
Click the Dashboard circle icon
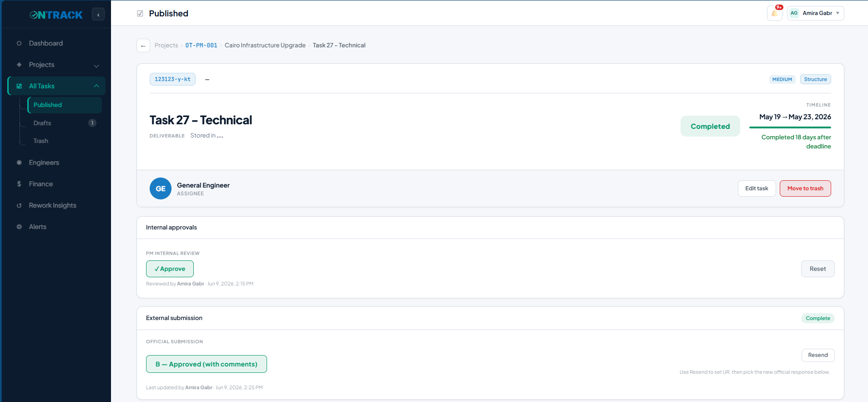(x=19, y=43)
